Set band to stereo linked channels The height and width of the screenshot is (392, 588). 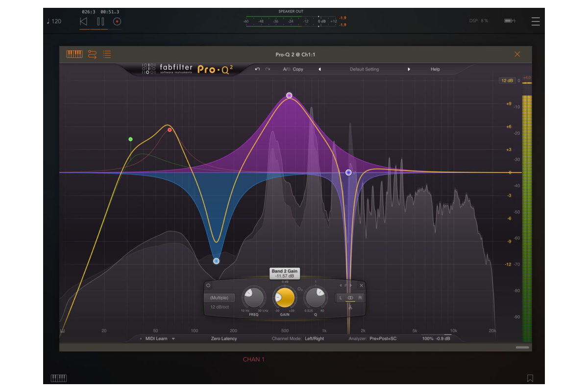tap(350, 297)
